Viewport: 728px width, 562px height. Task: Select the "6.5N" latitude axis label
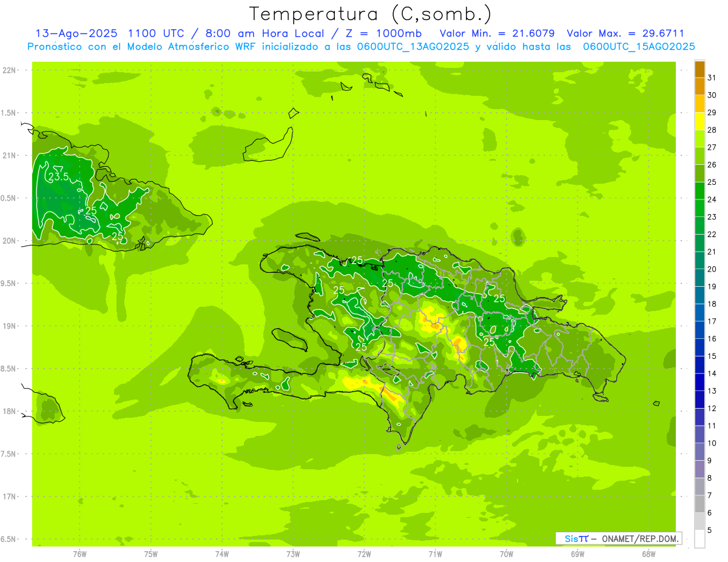click(9, 540)
